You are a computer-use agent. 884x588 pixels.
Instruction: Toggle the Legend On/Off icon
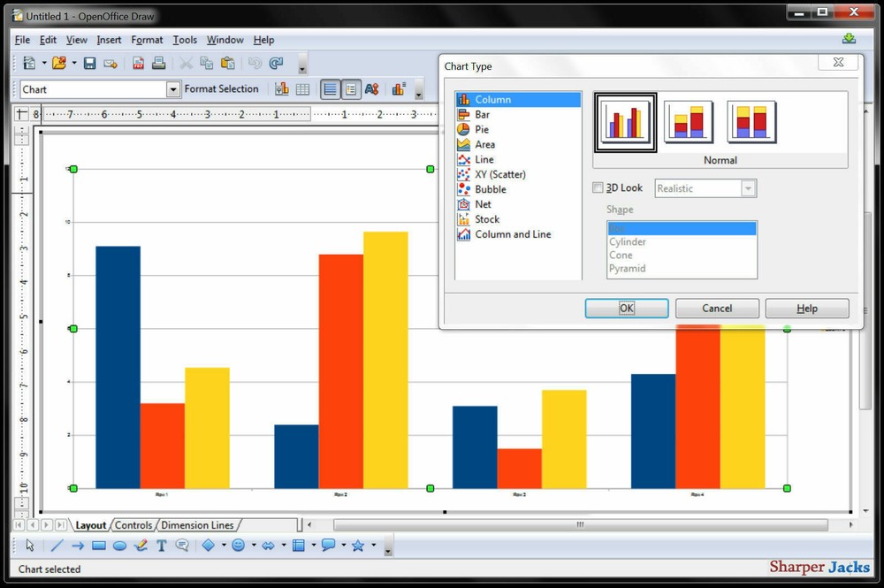pos(352,88)
